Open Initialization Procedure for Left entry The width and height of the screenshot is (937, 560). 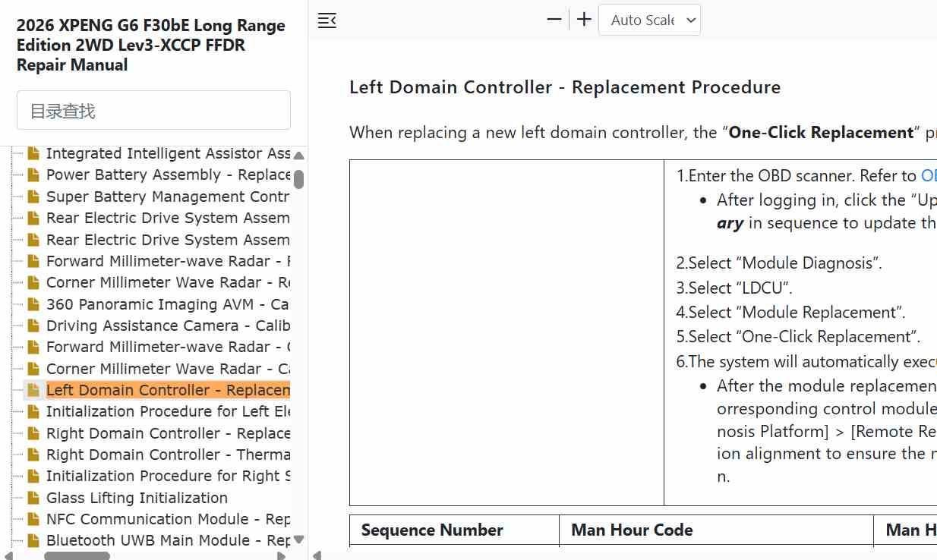(168, 411)
